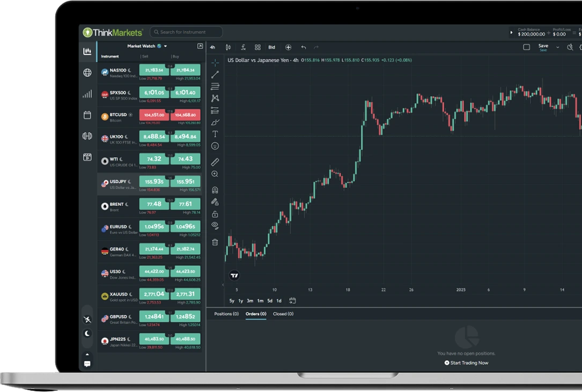Select the USDJPY instrument row
Screen dimensions: 582x392
point(150,184)
